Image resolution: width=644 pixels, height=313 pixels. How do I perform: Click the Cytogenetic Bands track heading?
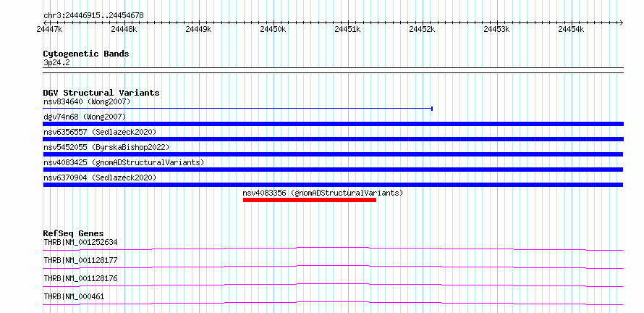pos(86,54)
